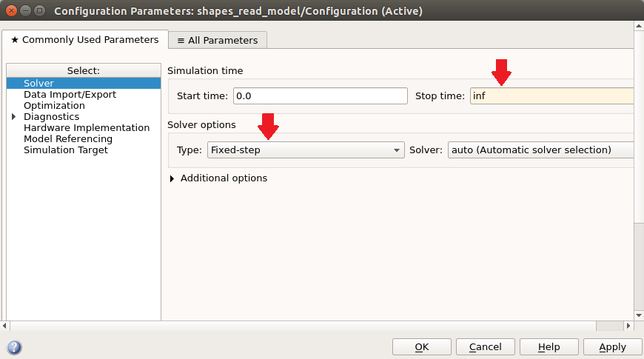The image size is (644, 359).
Task: Click the Select: list header
Action: tap(84, 70)
